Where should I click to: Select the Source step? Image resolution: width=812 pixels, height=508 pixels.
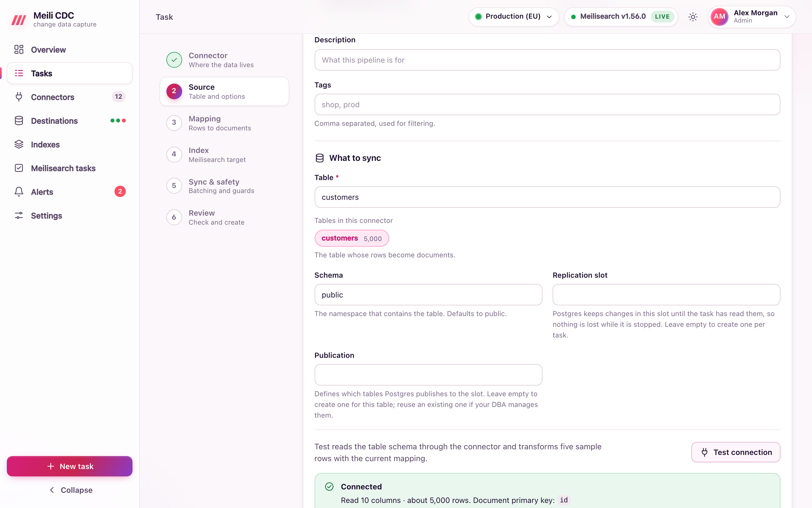click(x=224, y=91)
